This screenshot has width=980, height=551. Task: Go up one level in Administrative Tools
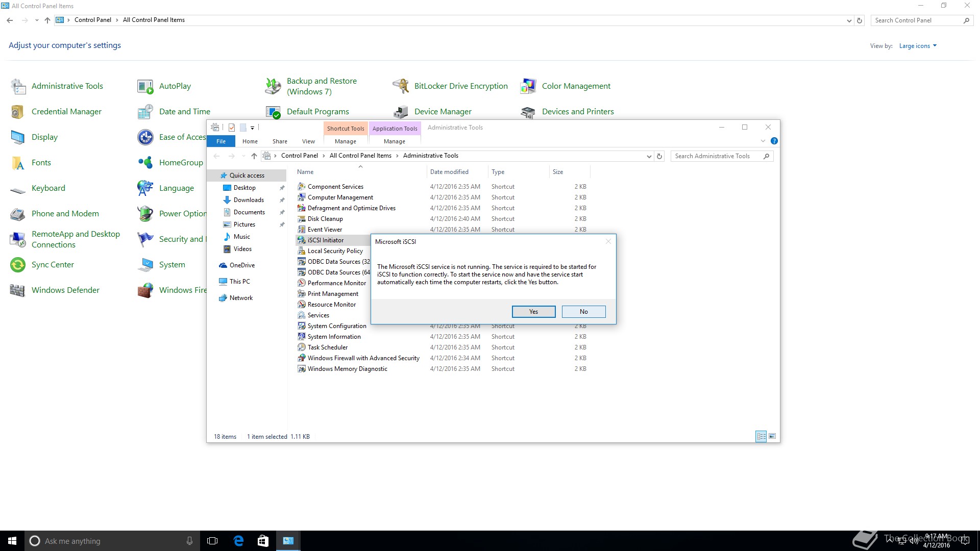click(x=254, y=156)
